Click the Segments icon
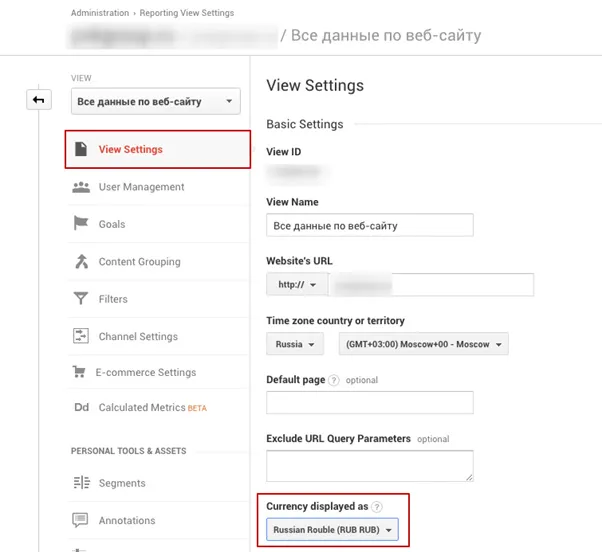 [x=81, y=483]
